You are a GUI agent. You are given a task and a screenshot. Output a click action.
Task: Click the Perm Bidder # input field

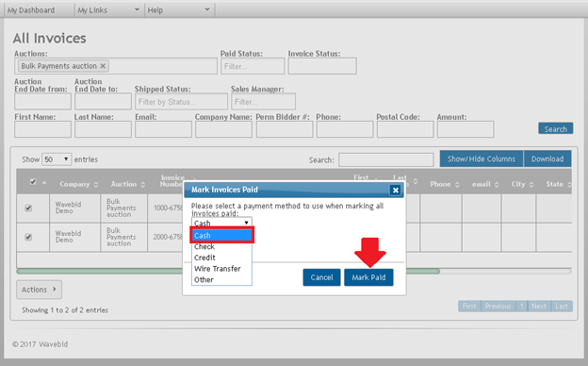(x=285, y=129)
